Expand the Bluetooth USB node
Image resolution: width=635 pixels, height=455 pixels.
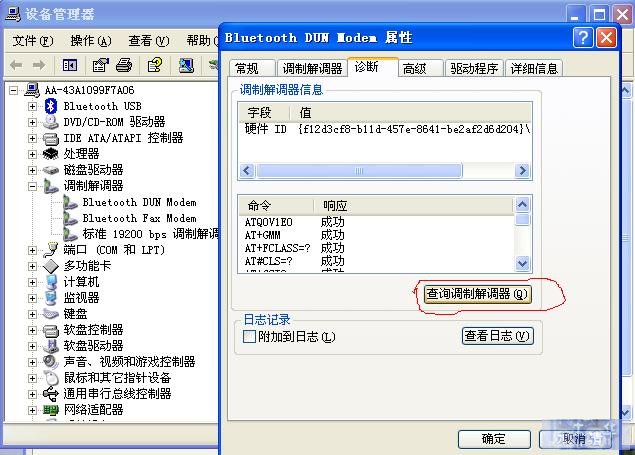[32, 106]
